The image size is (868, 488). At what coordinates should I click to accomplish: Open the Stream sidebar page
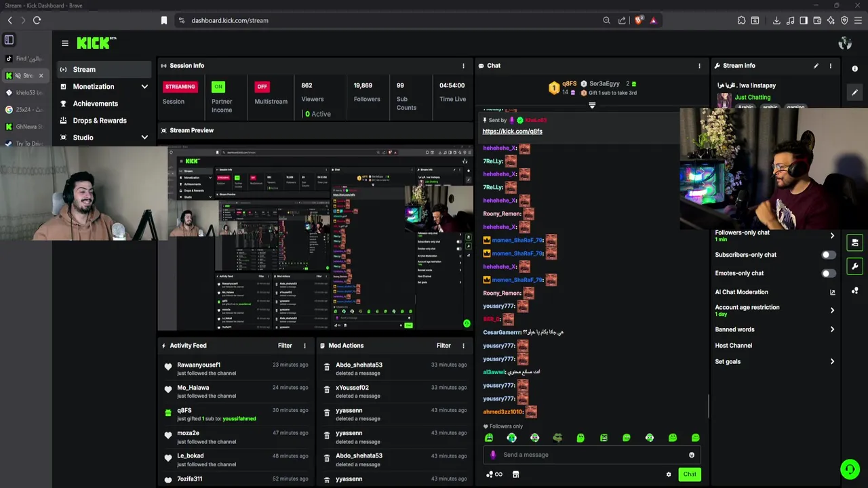(102, 69)
